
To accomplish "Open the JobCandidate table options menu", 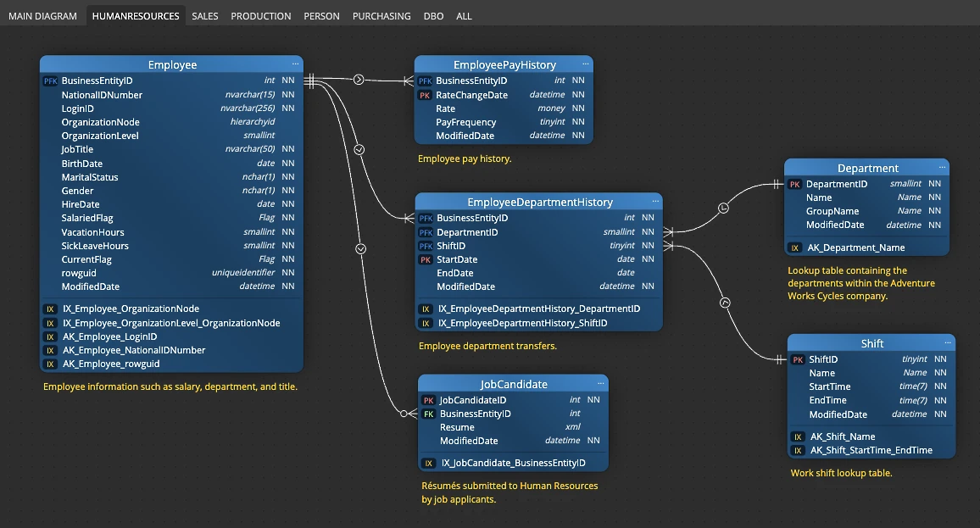I will pos(600,384).
